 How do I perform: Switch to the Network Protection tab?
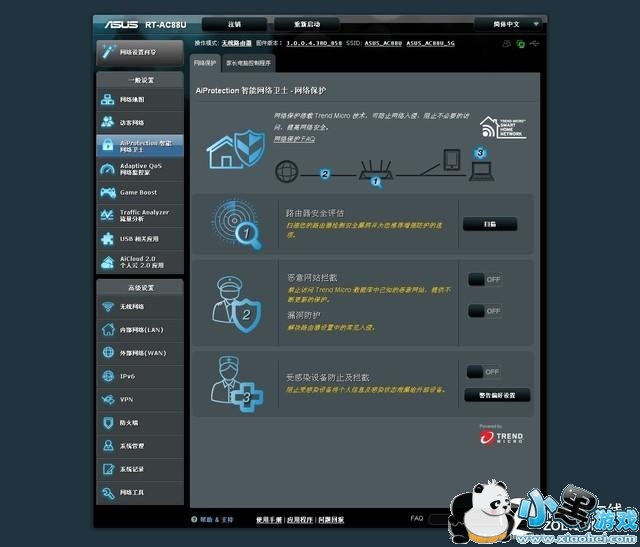click(205, 63)
